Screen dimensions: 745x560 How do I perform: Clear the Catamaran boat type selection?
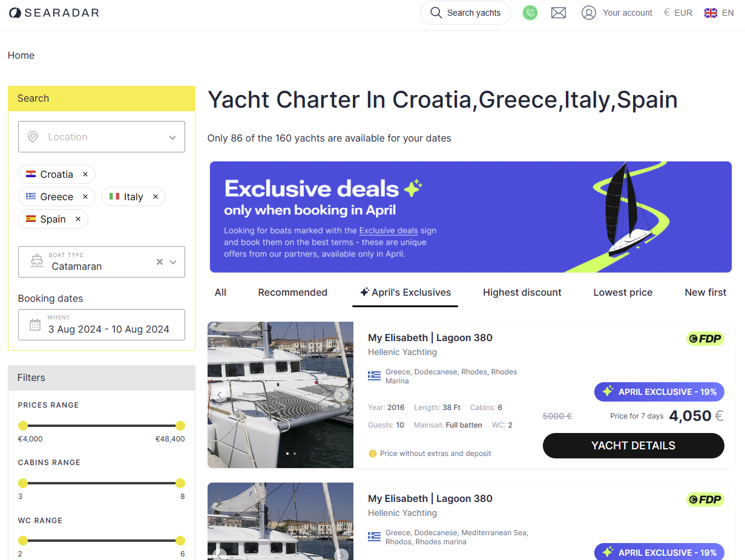160,262
